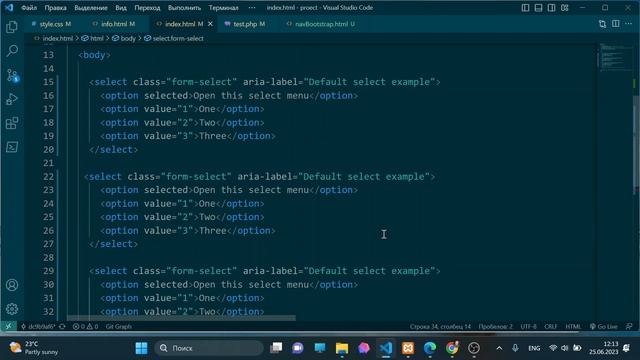
Task: Click notifications icon in status bar
Action: pyautogui.click(x=629, y=327)
